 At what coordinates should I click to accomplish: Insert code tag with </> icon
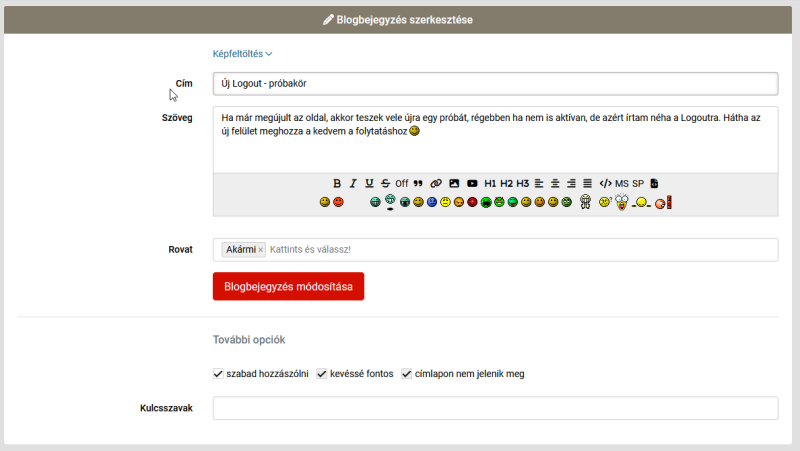click(x=606, y=183)
